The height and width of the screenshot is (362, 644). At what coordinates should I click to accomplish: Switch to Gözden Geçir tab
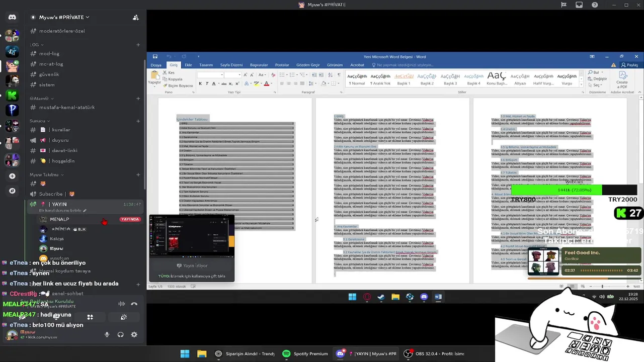(x=308, y=65)
